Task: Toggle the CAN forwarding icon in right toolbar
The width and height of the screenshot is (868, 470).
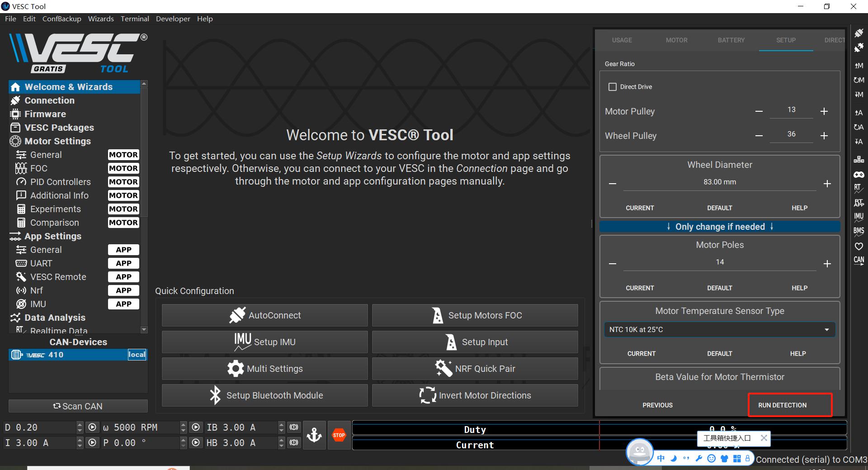Action: tap(859, 261)
